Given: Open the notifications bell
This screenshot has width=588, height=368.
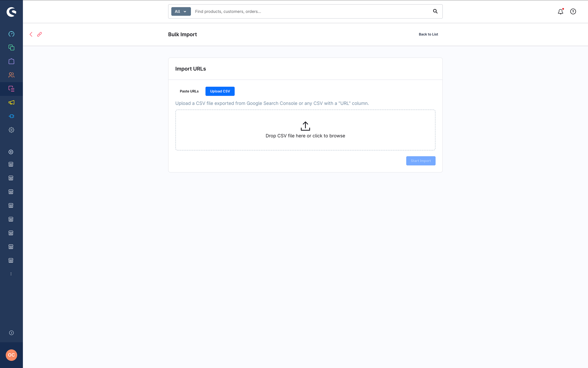Looking at the screenshot, I should pos(560,11).
